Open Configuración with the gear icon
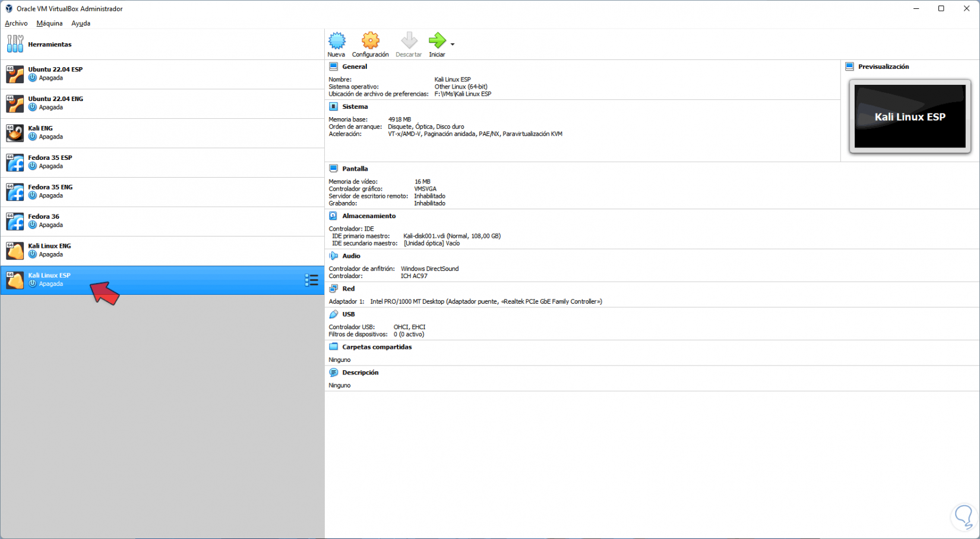The image size is (980, 539). (371, 40)
